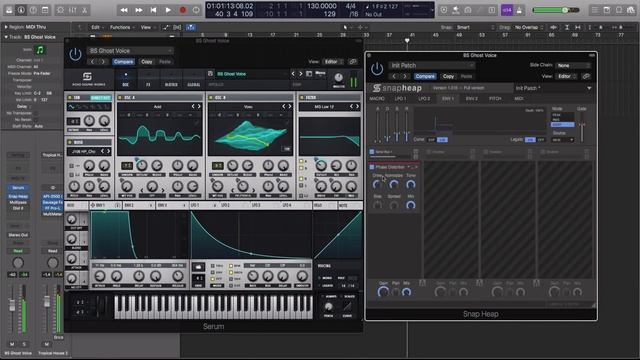Click the Stereo Out output slot in channel strip

[18, 235]
